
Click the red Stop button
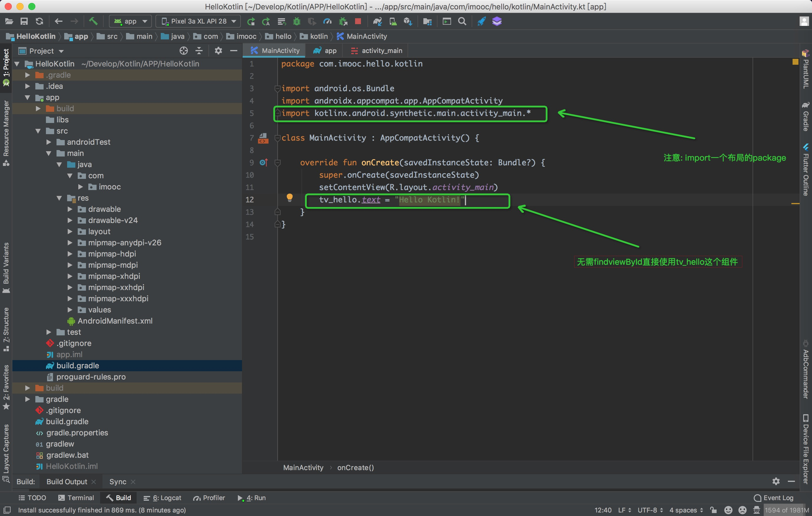click(x=358, y=21)
